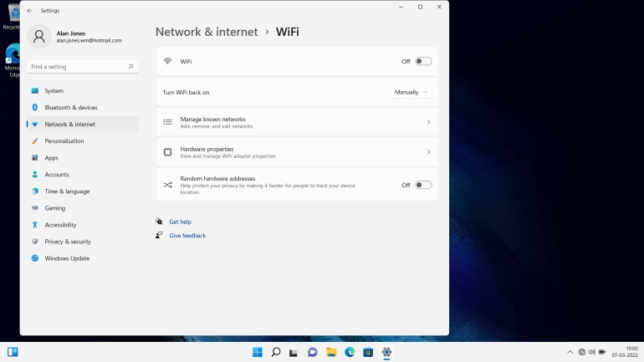Launch Microsoft Edge from the taskbar
Viewport: 644px width, 362px height.
(x=350, y=352)
